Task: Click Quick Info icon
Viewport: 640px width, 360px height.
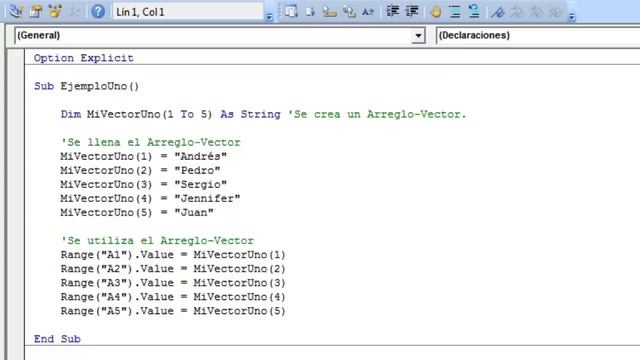Action: (x=329, y=11)
